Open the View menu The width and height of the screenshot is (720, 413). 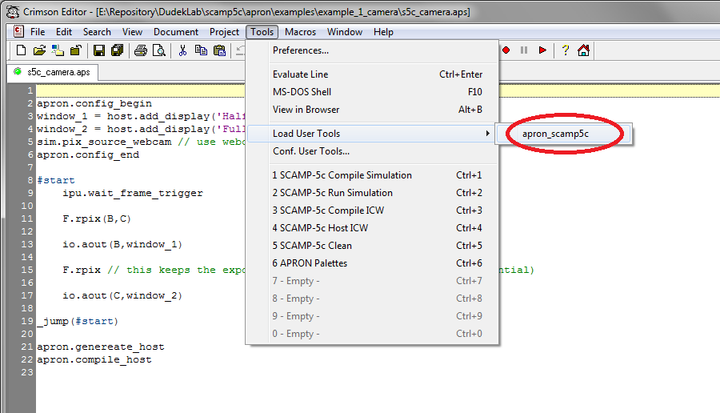point(132,32)
